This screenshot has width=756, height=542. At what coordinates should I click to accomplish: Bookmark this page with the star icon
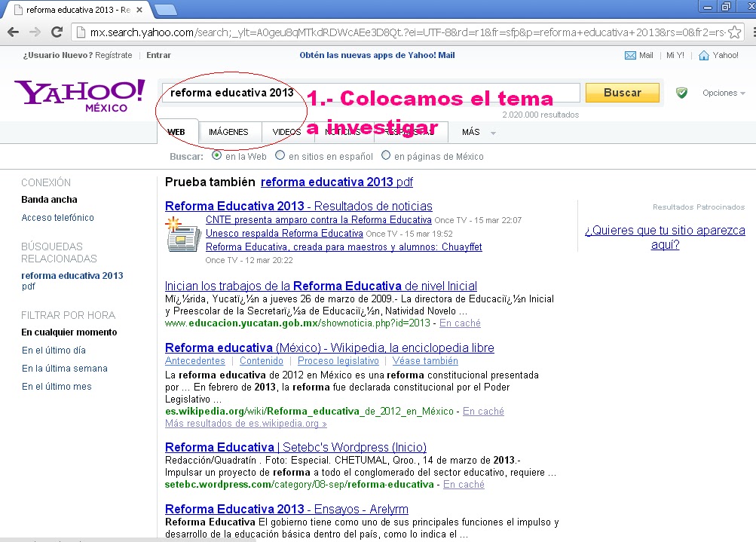coord(734,32)
